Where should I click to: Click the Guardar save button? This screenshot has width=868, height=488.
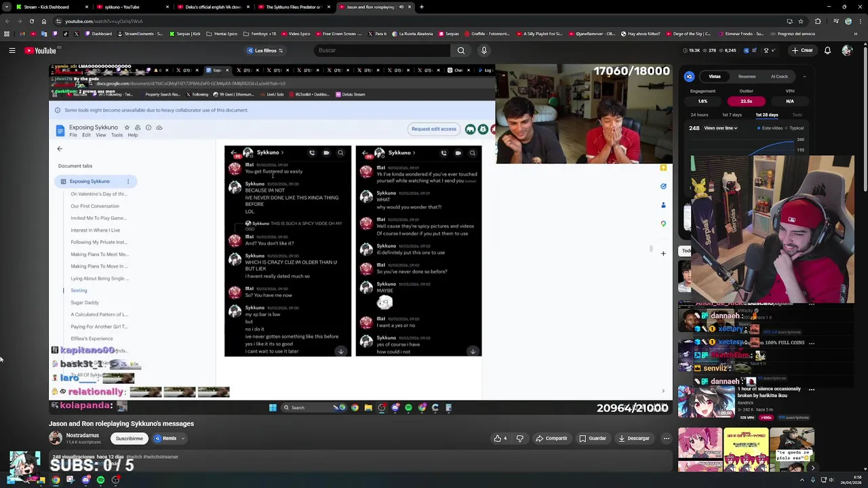tap(592, 439)
